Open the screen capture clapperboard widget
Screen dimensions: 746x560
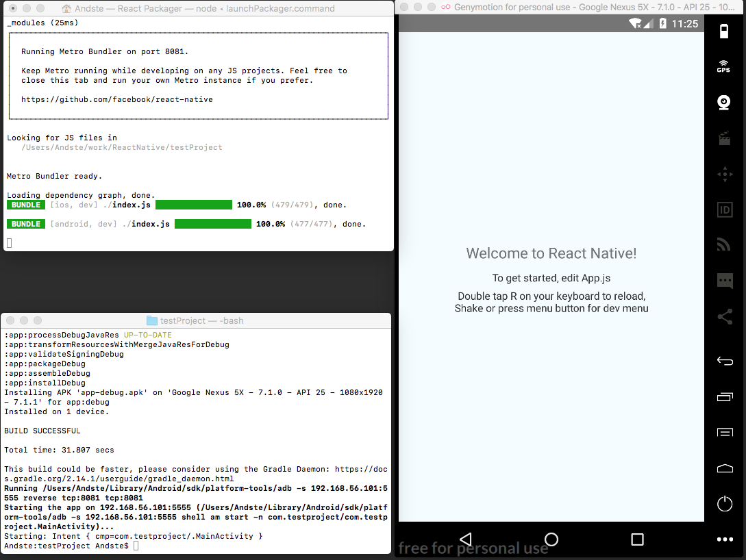point(724,138)
